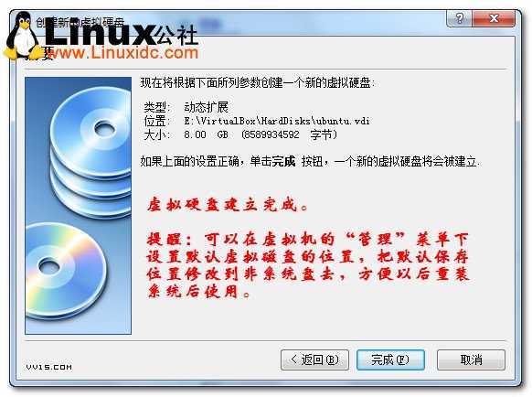Click the 动态扩展 type value

(x=206, y=107)
